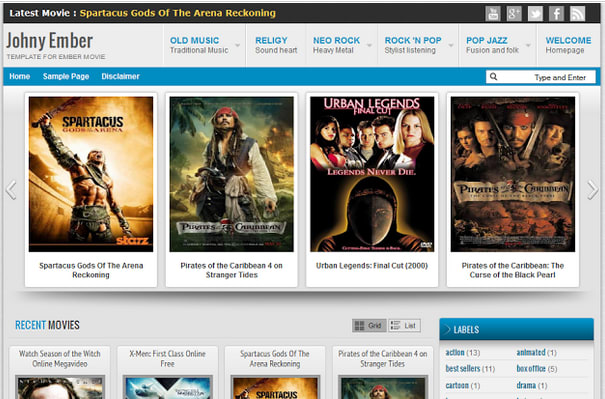Screen dimensions: 605x399
Task: Open the Spartacus thumbnail under Recent Movies
Action: pos(275,387)
